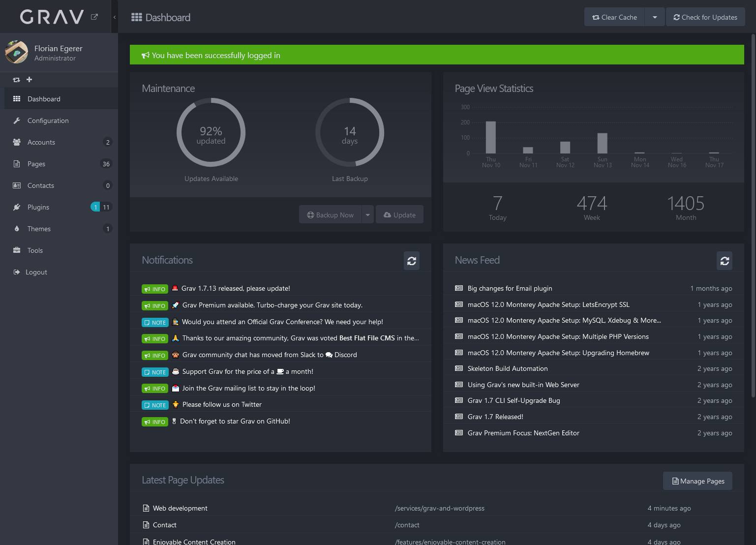Screen dimensions: 756x545
Task: Click the Tools briefcase icon
Action: point(17,250)
